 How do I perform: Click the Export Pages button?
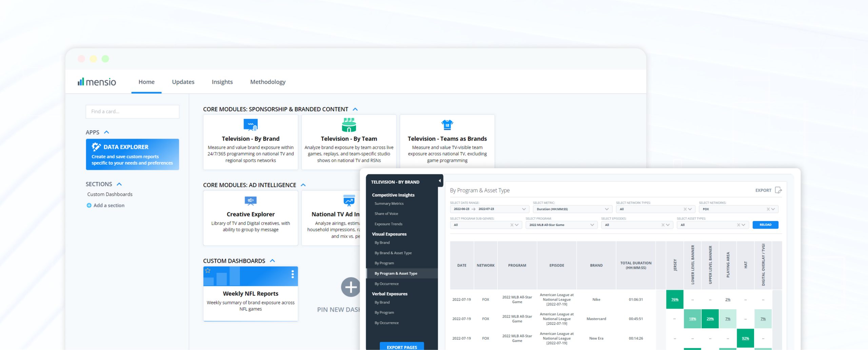point(402,346)
